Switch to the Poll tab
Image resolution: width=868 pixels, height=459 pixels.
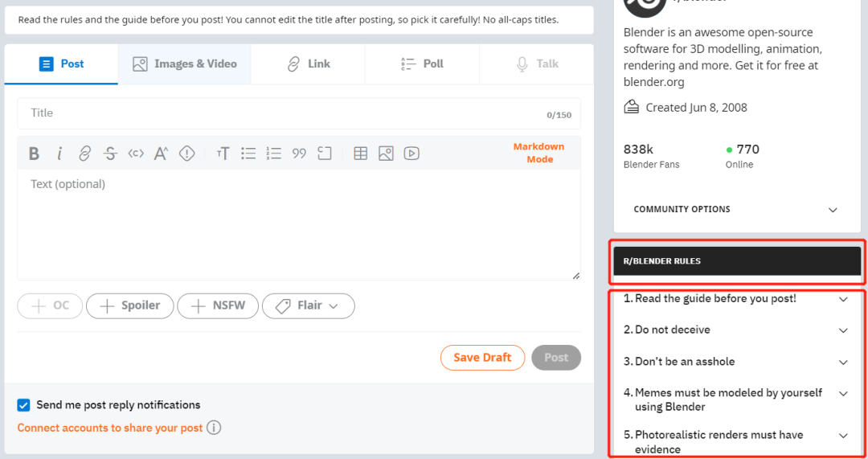click(x=423, y=64)
